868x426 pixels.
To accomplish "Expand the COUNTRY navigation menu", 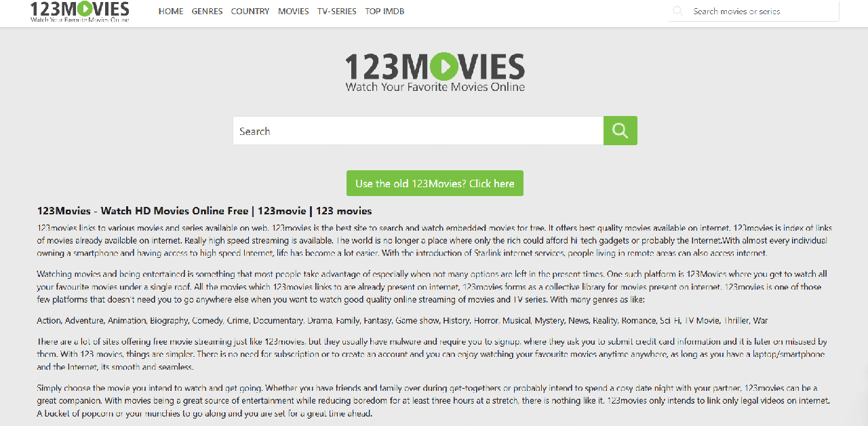I will 250,12.
